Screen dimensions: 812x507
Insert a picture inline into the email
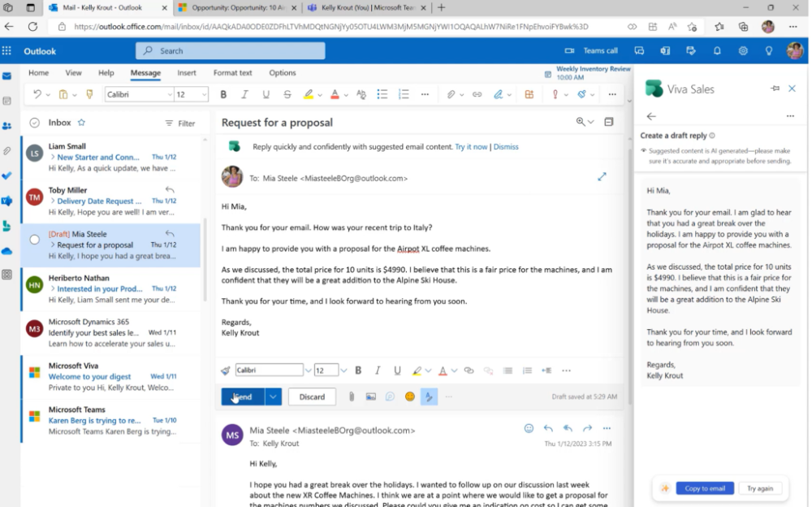370,396
